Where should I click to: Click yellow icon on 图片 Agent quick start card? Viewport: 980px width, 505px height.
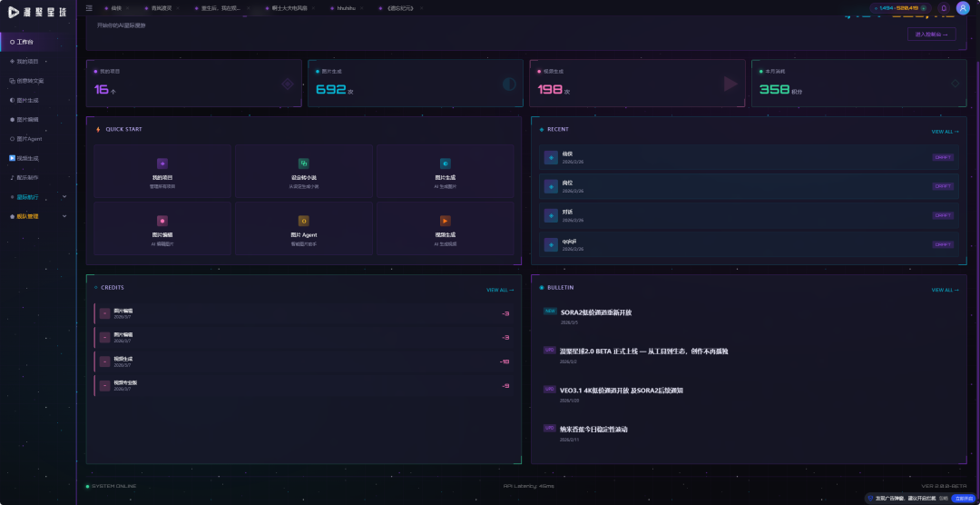click(304, 221)
